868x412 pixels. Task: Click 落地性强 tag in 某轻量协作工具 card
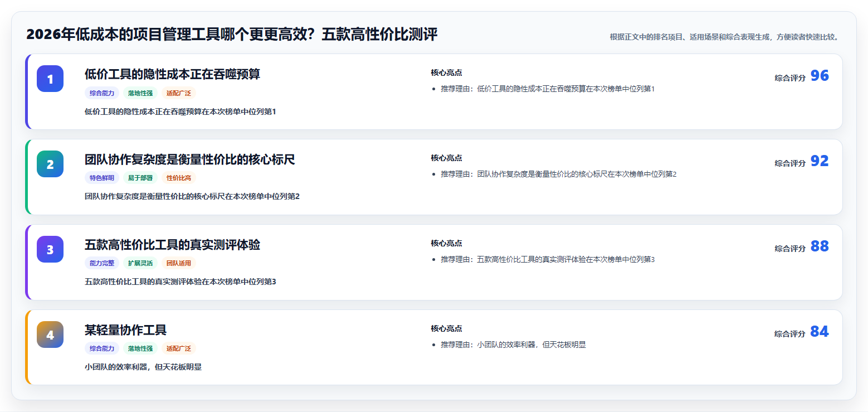(140, 348)
